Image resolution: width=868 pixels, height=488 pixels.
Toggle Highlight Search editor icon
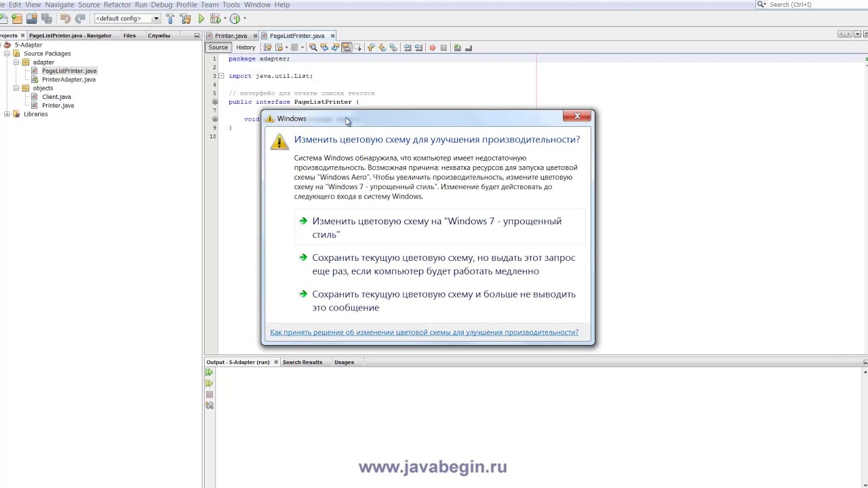click(347, 47)
